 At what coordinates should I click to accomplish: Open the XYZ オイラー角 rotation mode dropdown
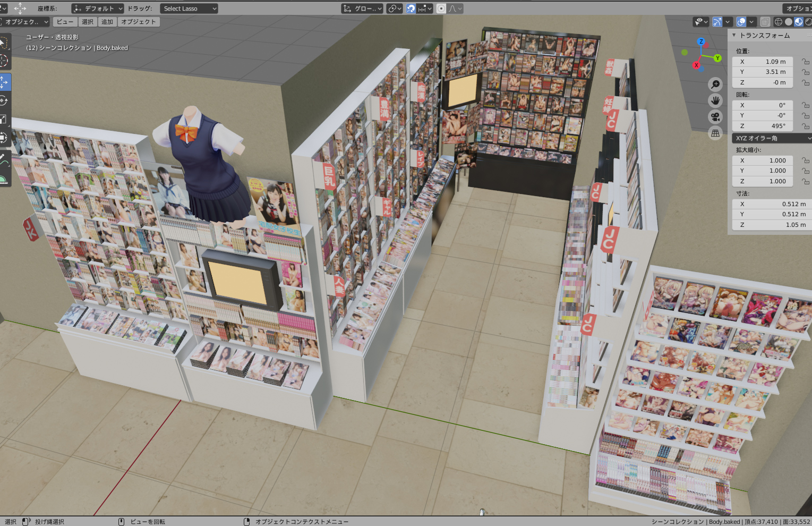tap(771, 138)
